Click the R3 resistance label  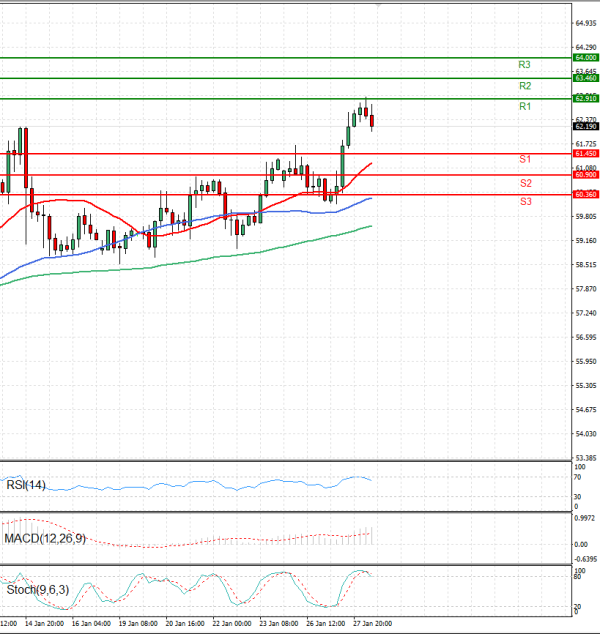pyautogui.click(x=524, y=65)
